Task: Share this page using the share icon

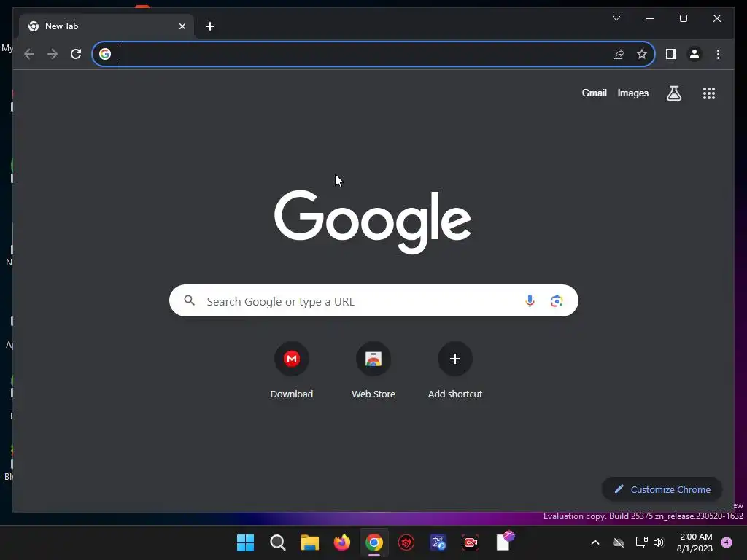Action: [619, 54]
